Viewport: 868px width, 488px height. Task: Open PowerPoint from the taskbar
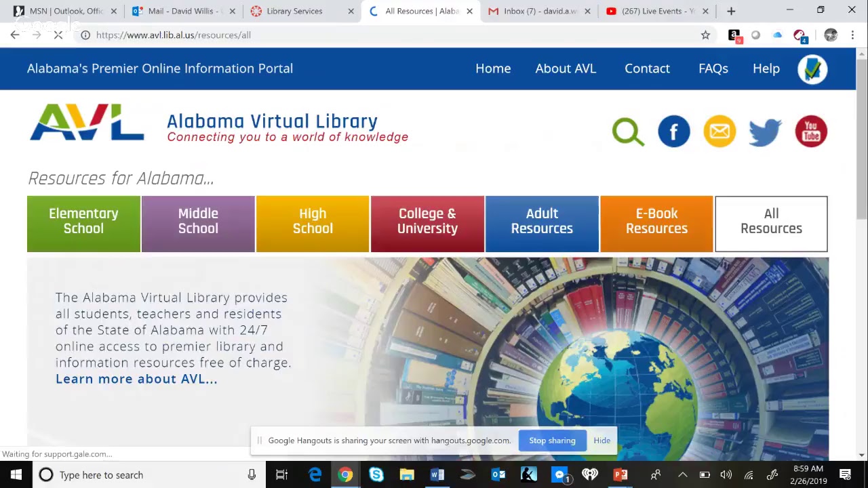point(620,474)
